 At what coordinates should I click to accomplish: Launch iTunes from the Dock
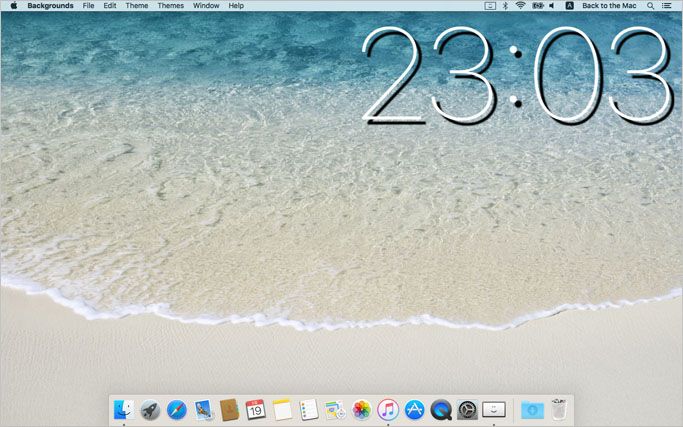[388, 410]
